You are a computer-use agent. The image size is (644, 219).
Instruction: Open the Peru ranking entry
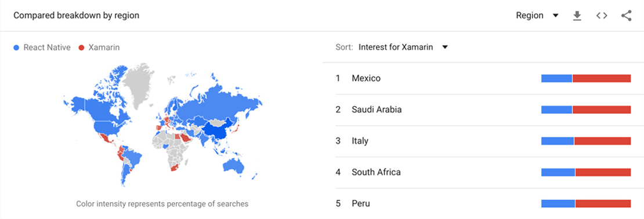pyautogui.click(x=483, y=203)
